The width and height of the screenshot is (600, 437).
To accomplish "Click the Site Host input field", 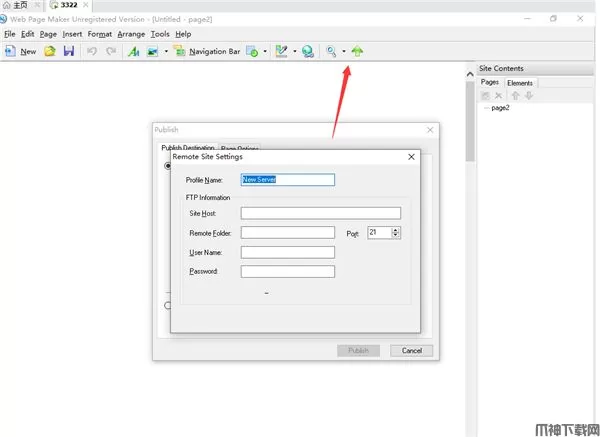I will coord(320,213).
